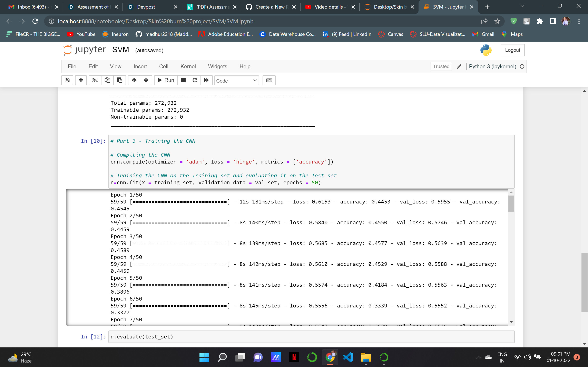Move selected cell up arrow

coord(134,80)
